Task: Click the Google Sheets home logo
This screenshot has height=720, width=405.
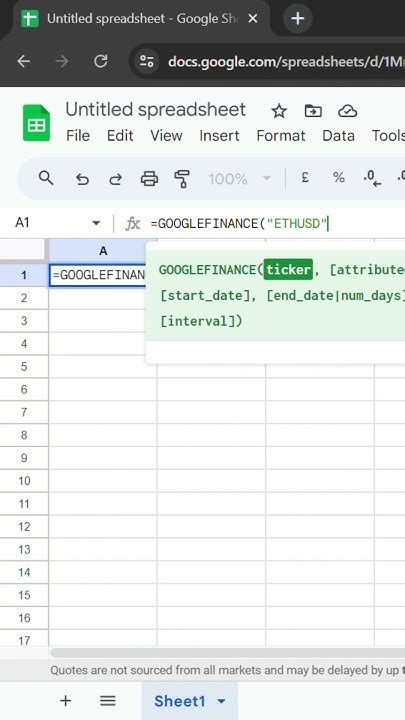Action: tap(36, 123)
